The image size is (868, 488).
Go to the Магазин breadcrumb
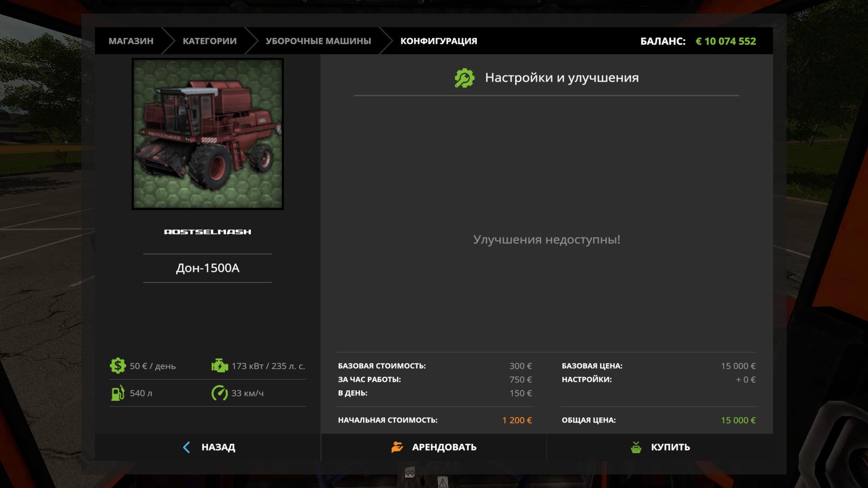[131, 41]
